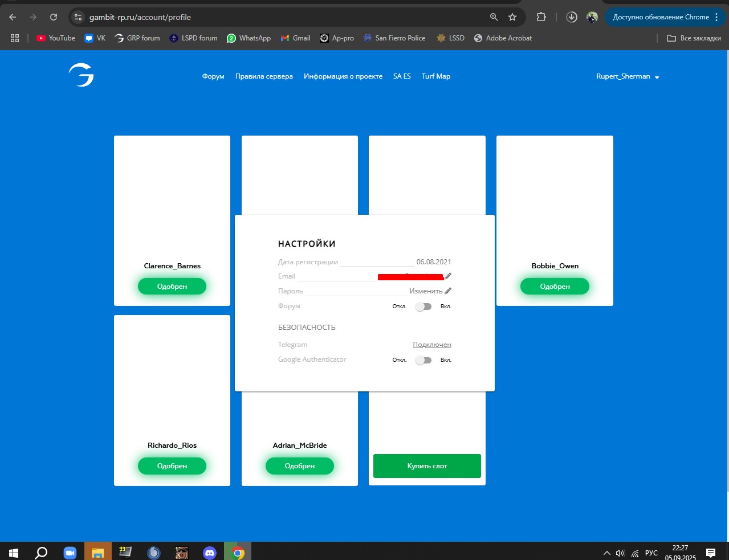Click the Подключен Telegram link
The height and width of the screenshot is (560, 729).
click(x=432, y=345)
